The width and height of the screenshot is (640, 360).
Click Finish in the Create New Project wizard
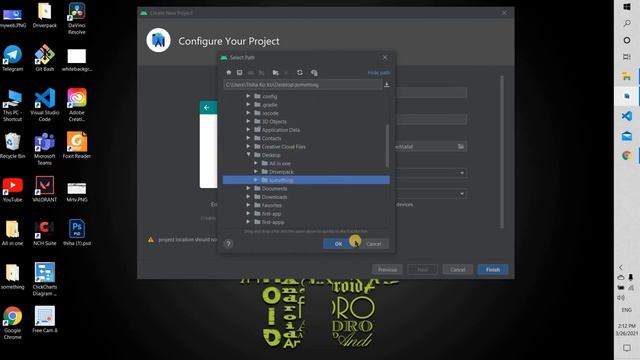493,269
